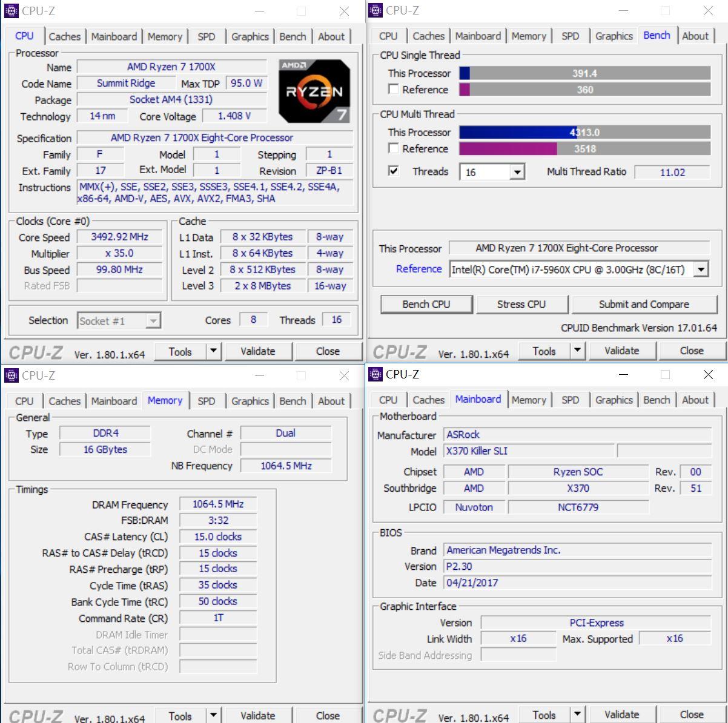The image size is (728, 723).
Task: Click Close button in Mainboard window
Action: 692,715
